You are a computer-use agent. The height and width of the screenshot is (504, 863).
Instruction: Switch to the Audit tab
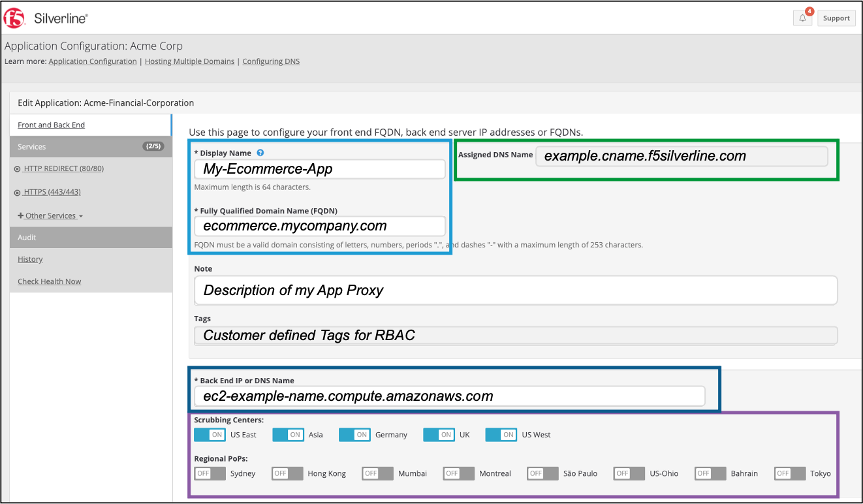[26, 237]
